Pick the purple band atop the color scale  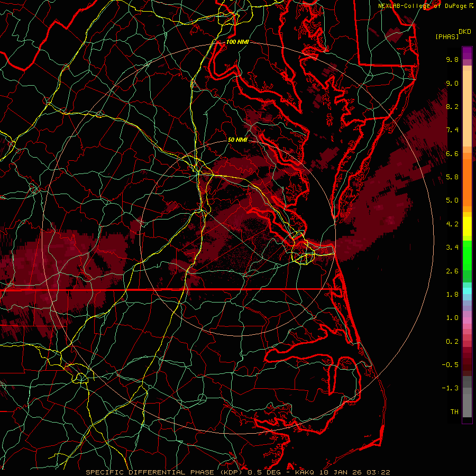tap(467, 53)
